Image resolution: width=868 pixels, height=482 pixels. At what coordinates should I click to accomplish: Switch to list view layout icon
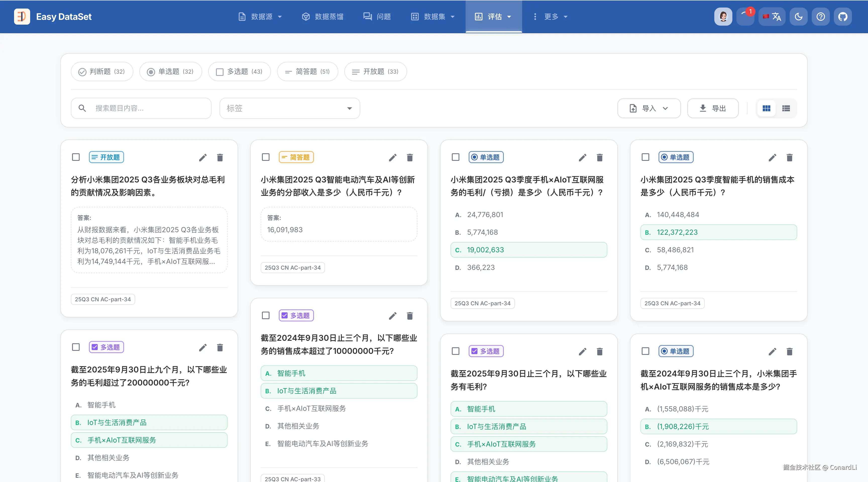(x=786, y=108)
